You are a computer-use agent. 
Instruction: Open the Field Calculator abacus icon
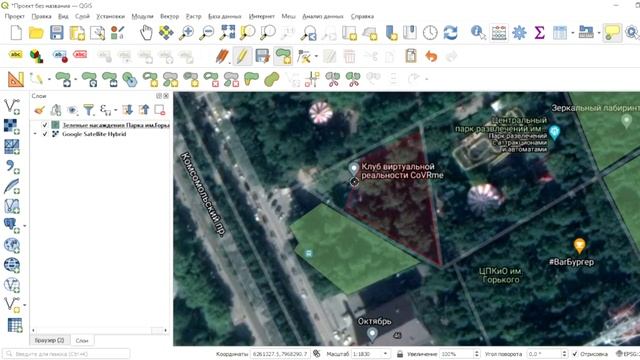point(499,33)
